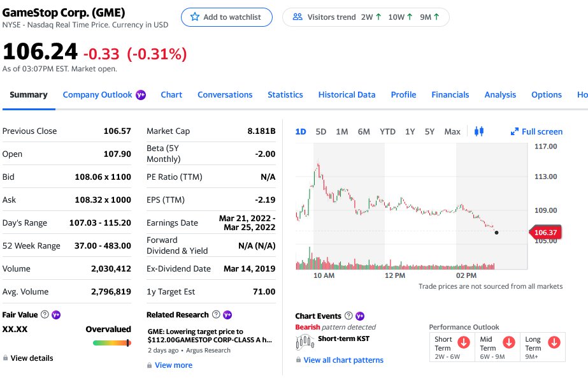This screenshot has height=378, width=588.
Task: Click the Chart Events help question icon
Action: (x=348, y=316)
